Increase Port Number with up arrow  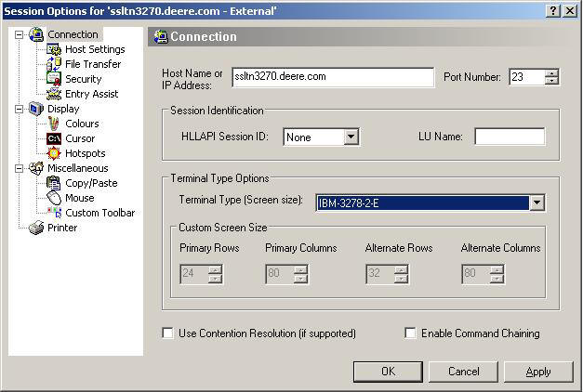551,73
